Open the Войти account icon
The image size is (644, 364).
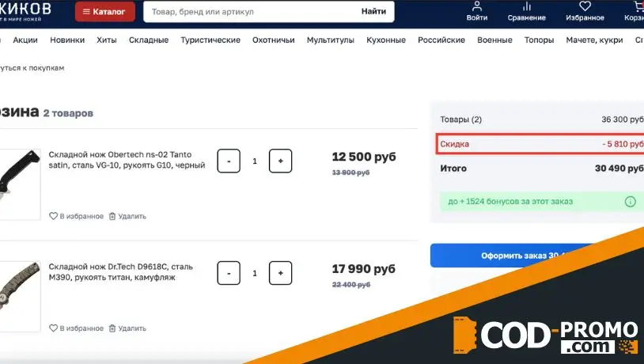coord(477,12)
